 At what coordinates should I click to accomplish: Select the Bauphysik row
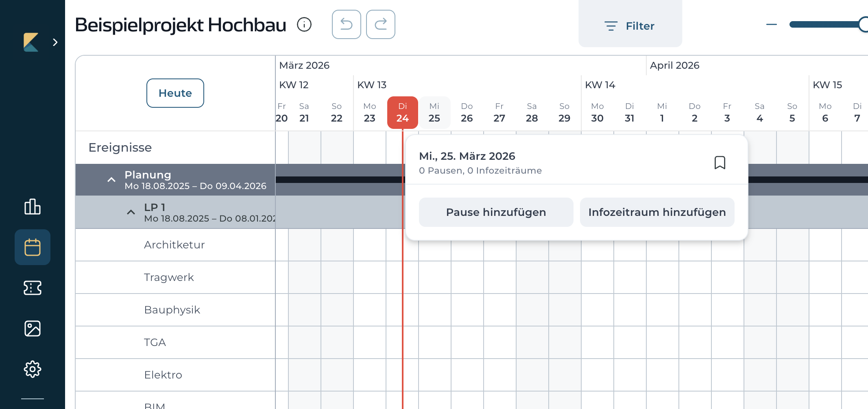coord(175,310)
